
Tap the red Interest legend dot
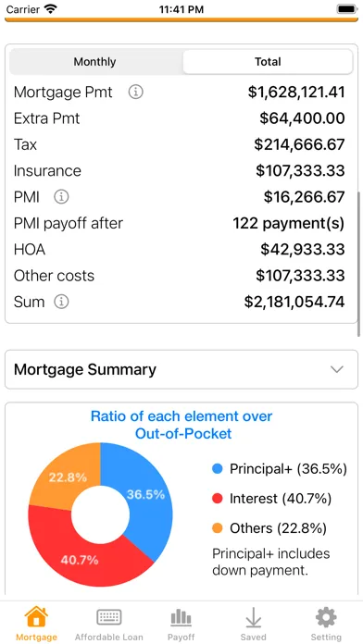click(x=218, y=499)
